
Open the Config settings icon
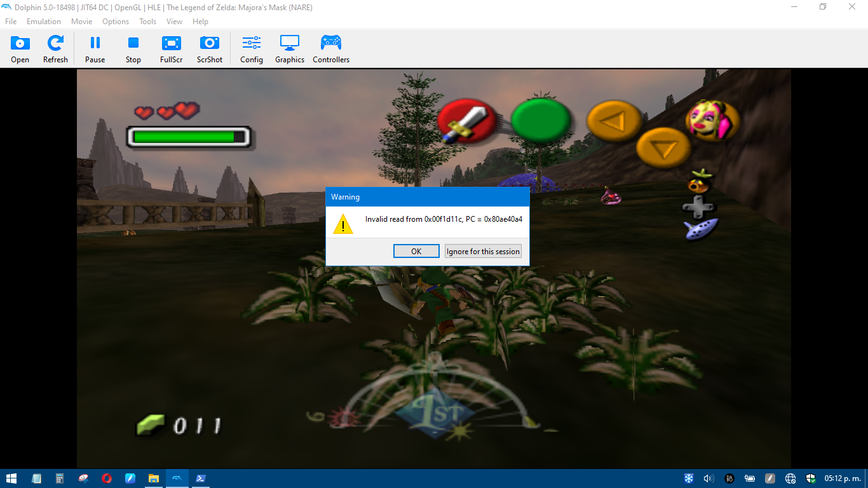(x=252, y=49)
